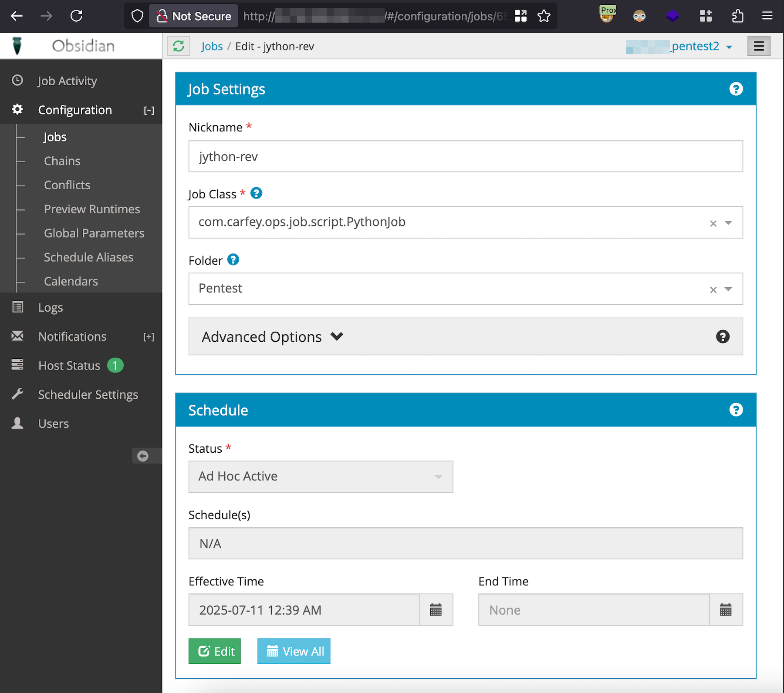This screenshot has width=784, height=693.
Task: Click into the Nickname text field
Action: click(465, 156)
